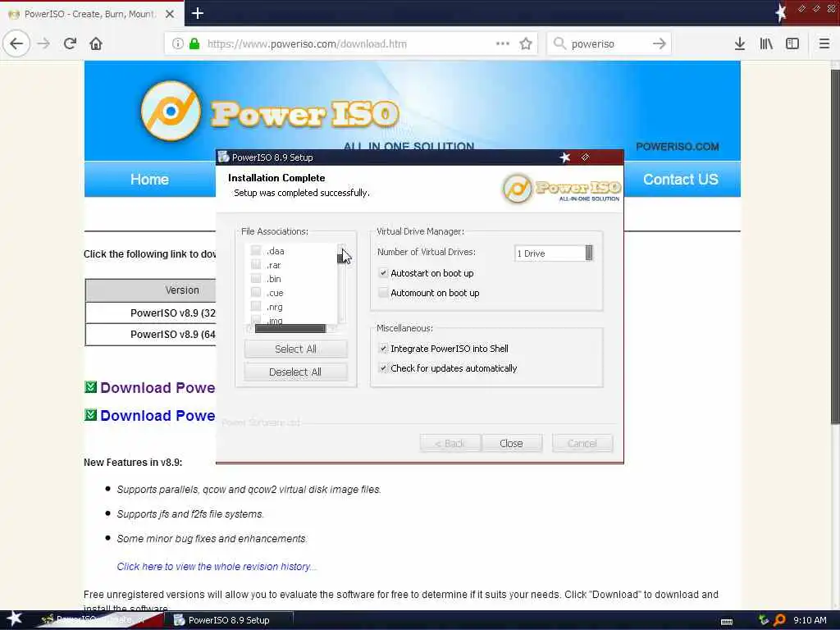Go back in Firefox browser

16,43
